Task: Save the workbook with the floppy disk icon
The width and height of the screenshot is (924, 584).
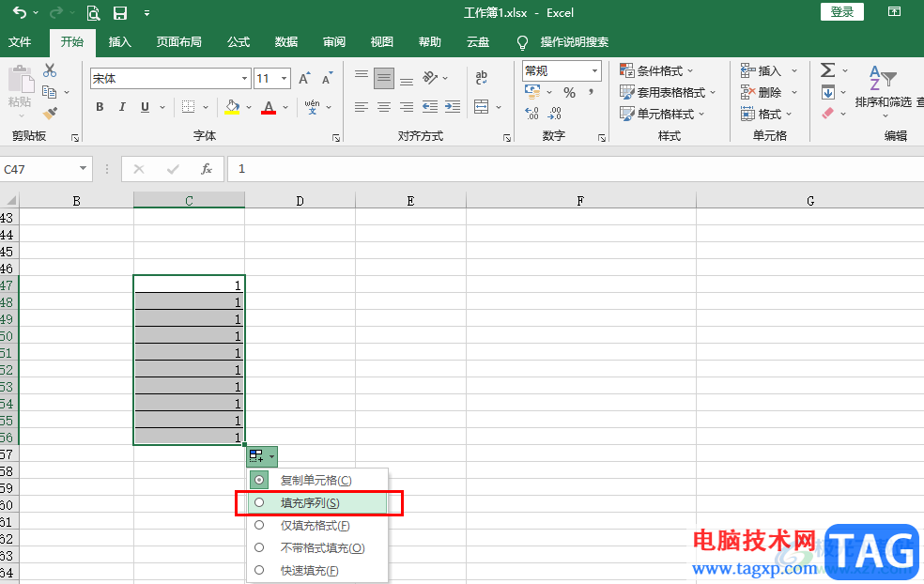Action: 120,13
